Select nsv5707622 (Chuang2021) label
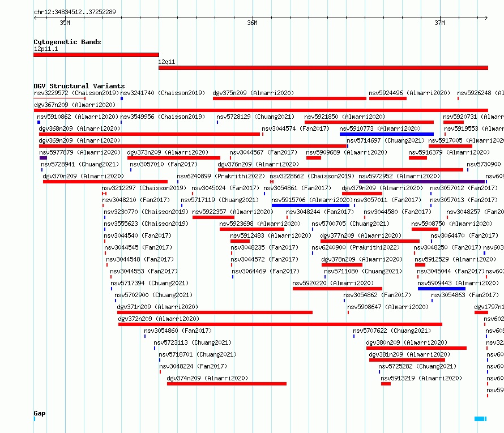The height and width of the screenshot is (433, 504). click(392, 331)
